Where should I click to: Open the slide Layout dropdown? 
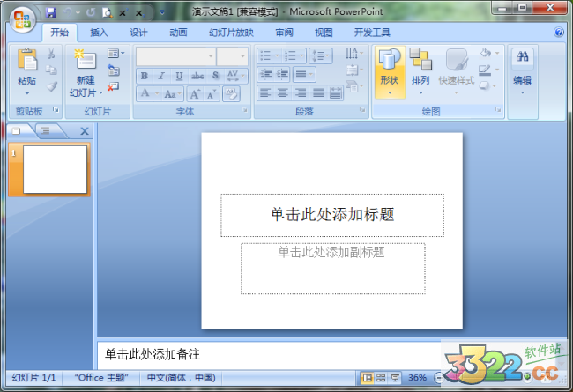(115, 54)
